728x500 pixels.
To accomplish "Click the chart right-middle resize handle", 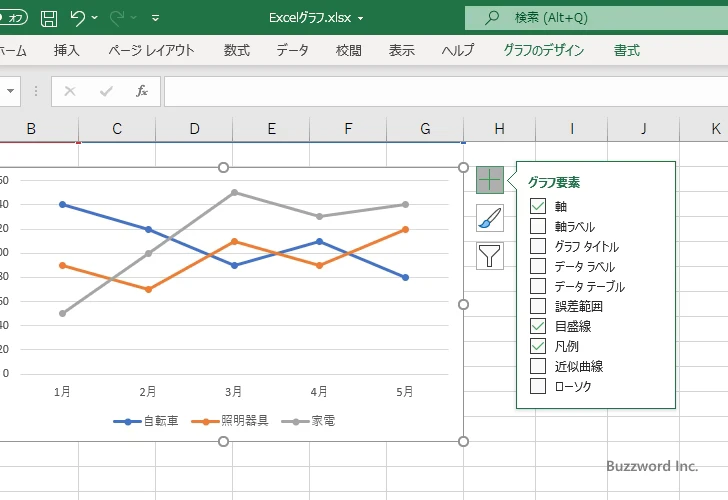I will [x=463, y=305].
